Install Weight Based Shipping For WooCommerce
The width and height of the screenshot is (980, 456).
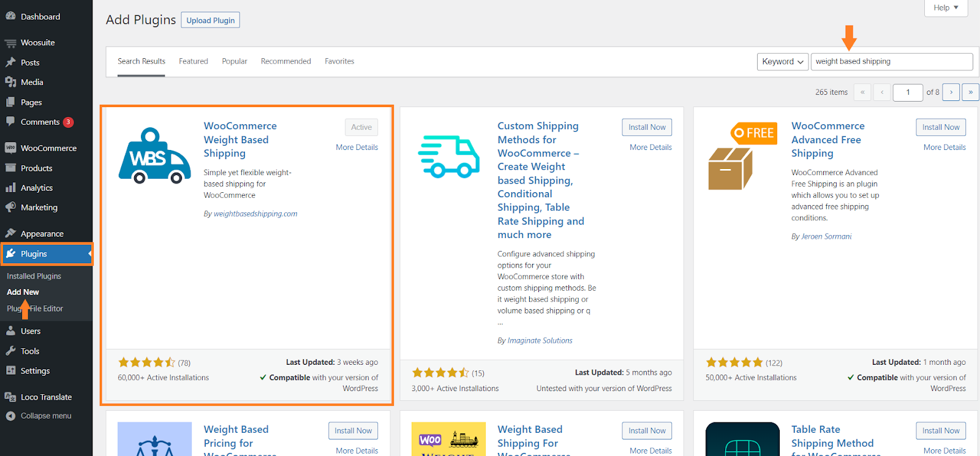647,431
